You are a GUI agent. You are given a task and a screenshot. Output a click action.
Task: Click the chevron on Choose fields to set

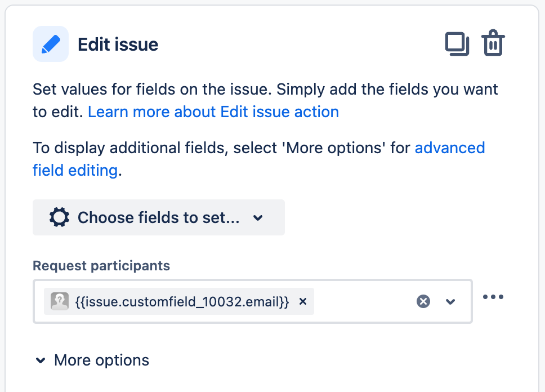coord(258,218)
